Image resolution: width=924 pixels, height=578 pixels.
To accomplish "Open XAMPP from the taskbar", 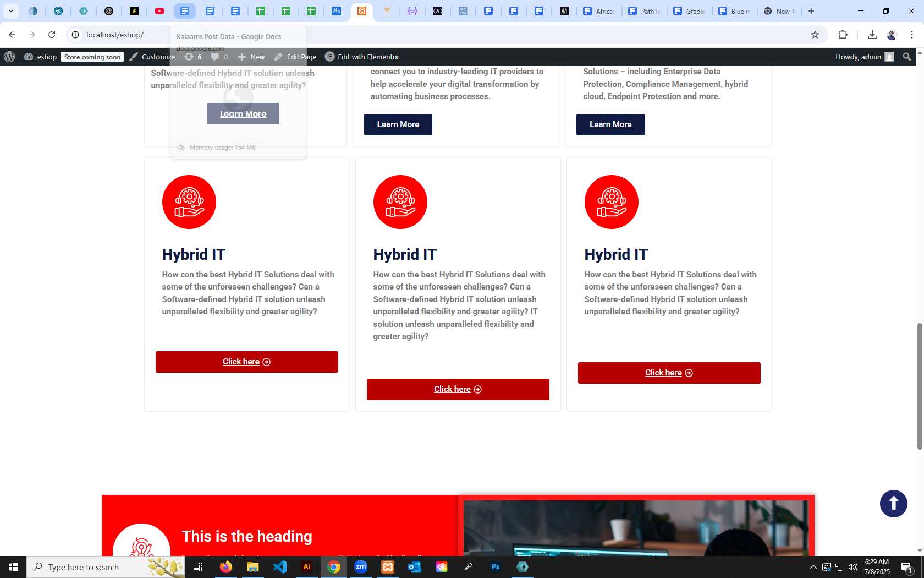I will pos(388,567).
